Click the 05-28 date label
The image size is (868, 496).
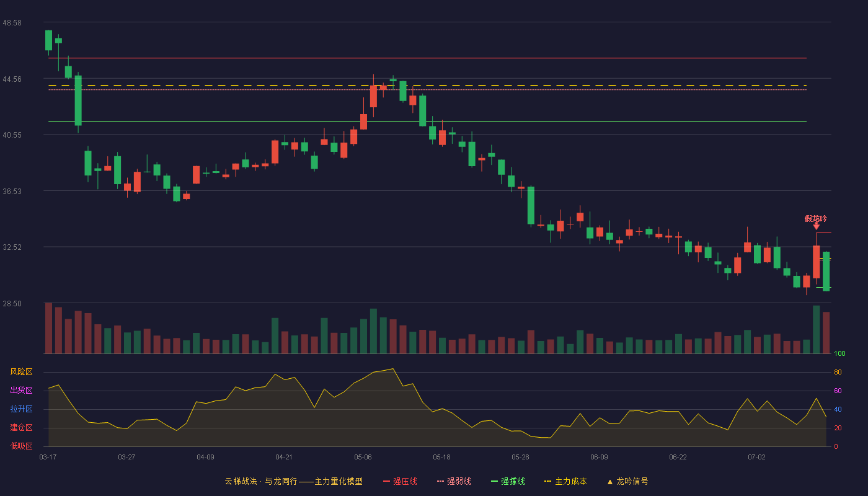[x=520, y=457]
